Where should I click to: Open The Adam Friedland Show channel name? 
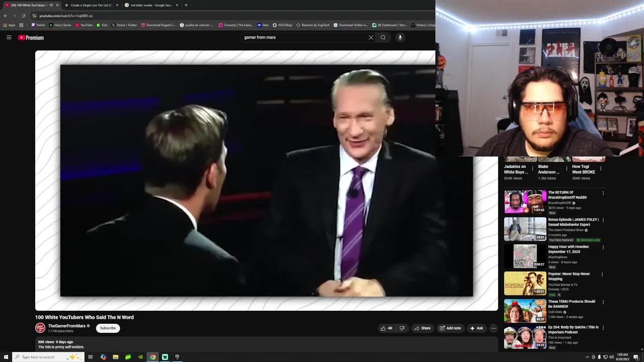pos(566,230)
